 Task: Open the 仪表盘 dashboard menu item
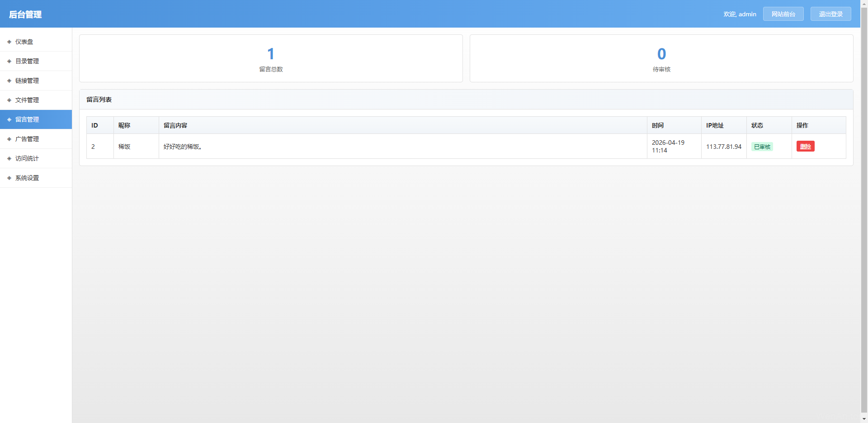coord(24,42)
